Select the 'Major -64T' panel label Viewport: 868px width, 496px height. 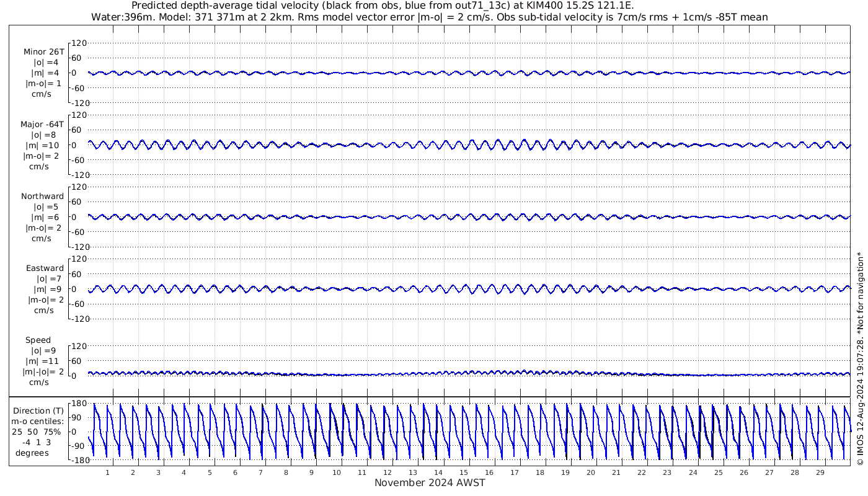(42, 124)
